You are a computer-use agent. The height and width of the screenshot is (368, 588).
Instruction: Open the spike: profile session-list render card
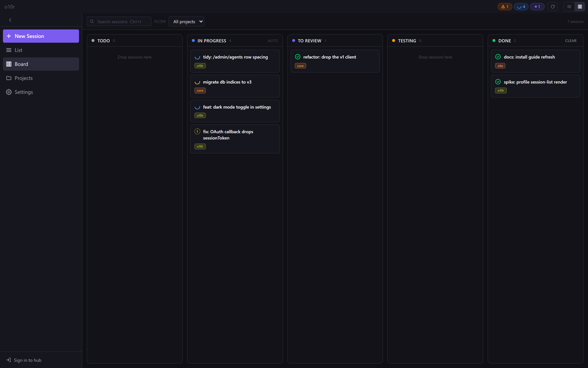535,86
